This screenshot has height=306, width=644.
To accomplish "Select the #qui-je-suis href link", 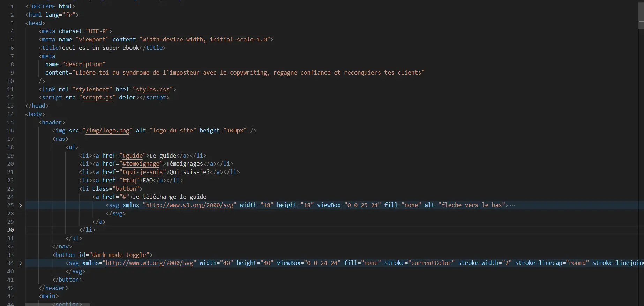I will (x=143, y=172).
